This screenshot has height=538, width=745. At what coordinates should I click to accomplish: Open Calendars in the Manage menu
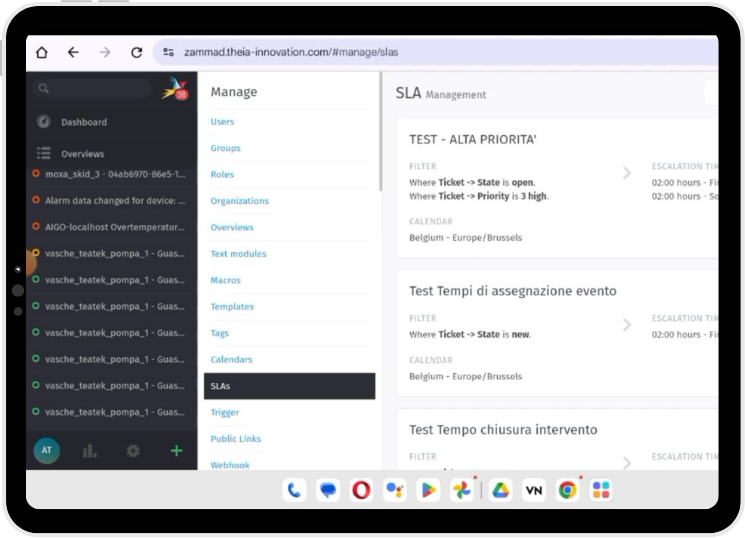[231, 360]
